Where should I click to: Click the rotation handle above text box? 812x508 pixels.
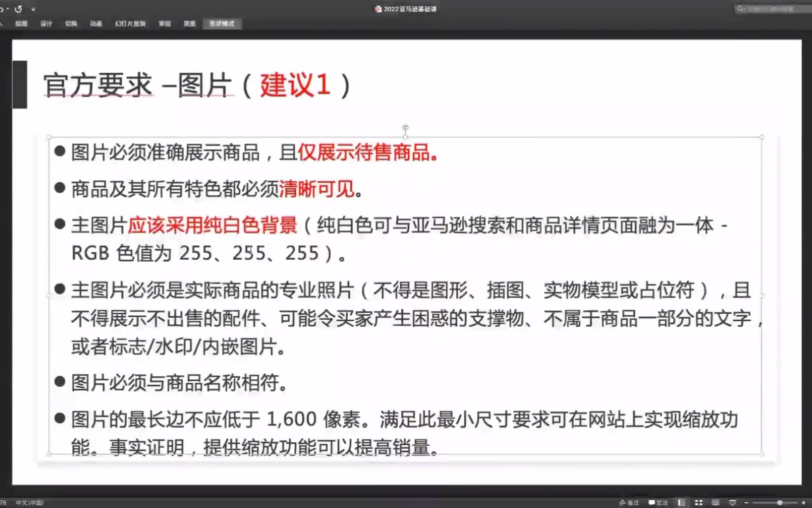click(x=405, y=127)
